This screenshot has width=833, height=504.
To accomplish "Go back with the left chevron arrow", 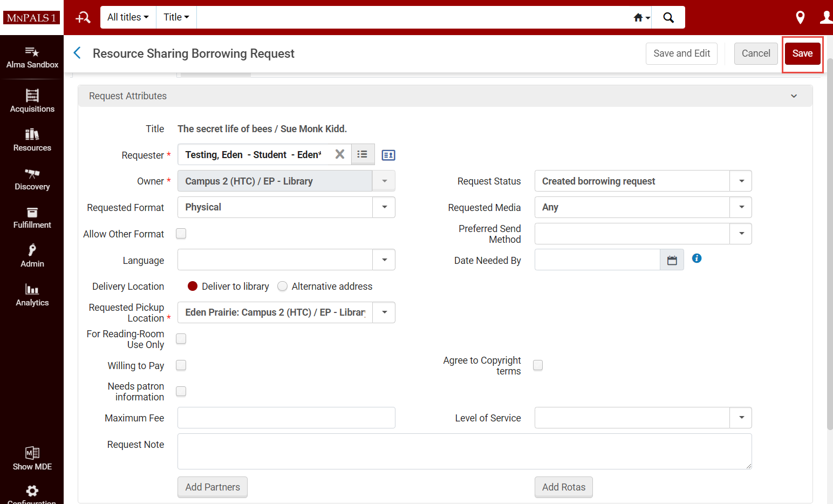I will (x=77, y=53).
